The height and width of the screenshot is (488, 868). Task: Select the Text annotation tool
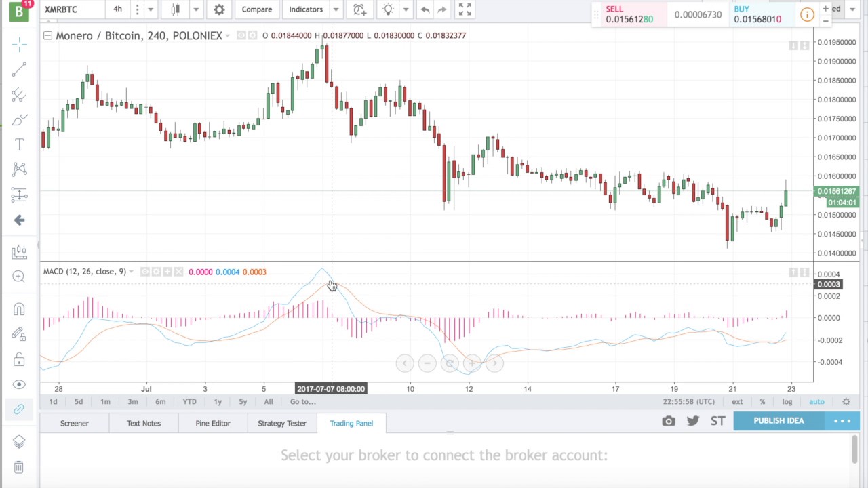(19, 144)
